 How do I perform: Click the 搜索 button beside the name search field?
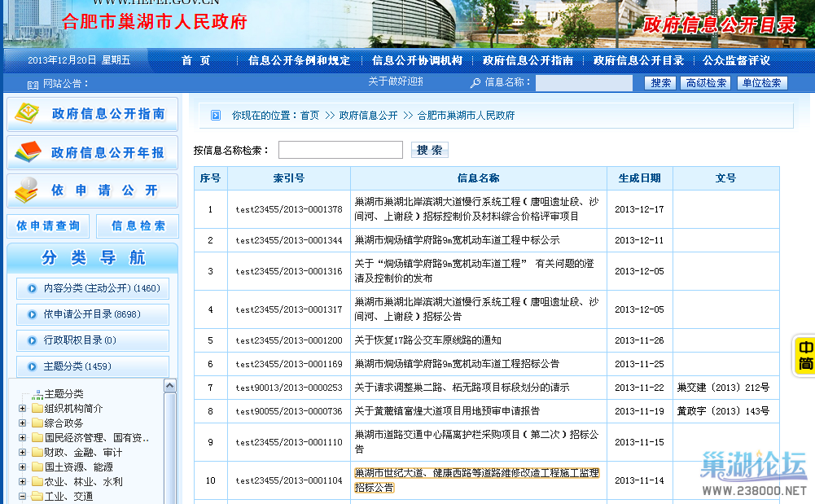pos(429,150)
